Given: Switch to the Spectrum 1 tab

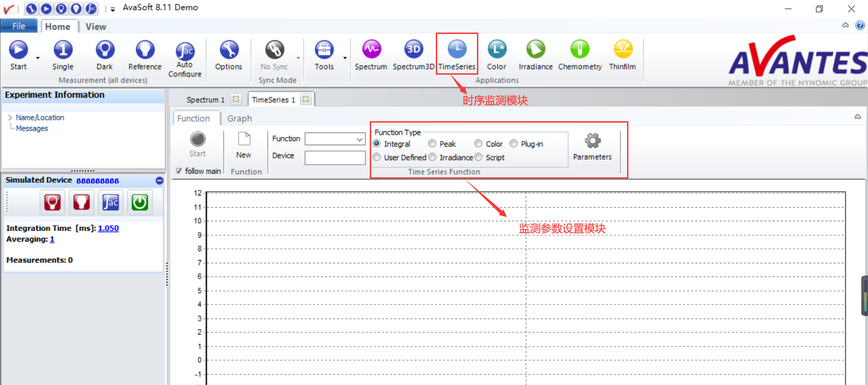Looking at the screenshot, I should pyautogui.click(x=206, y=100).
